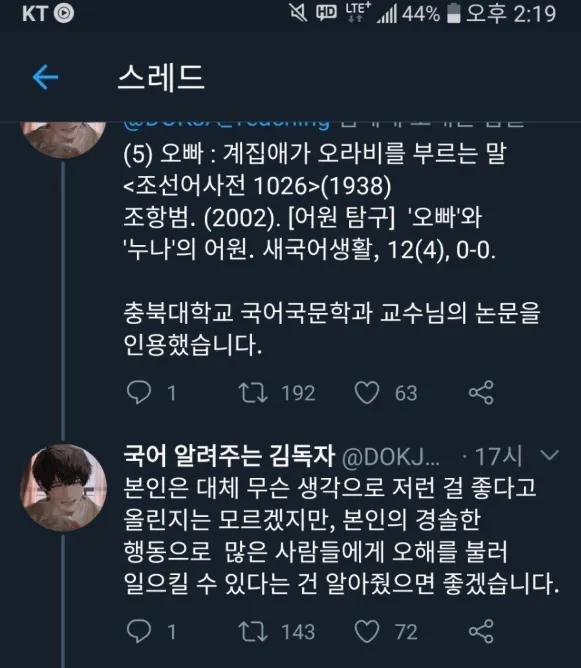Tap the @DOKJ... username handle

(391, 457)
